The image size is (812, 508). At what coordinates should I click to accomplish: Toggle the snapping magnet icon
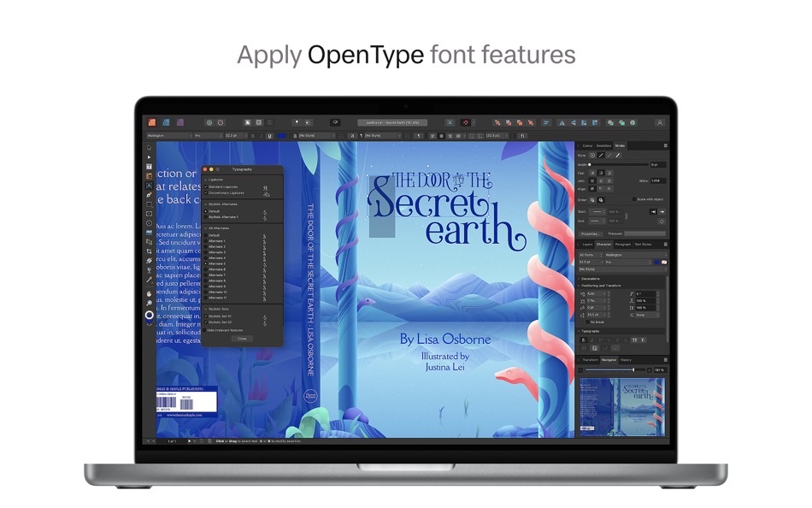click(x=466, y=123)
